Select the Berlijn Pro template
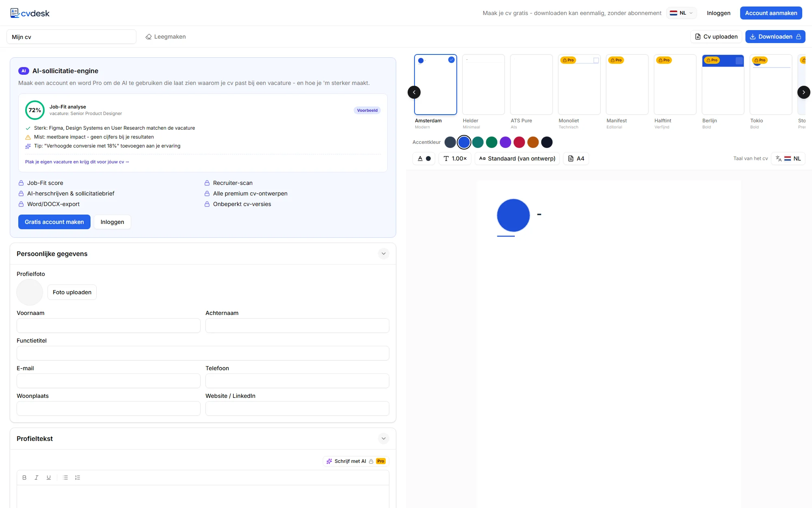 coord(723,85)
